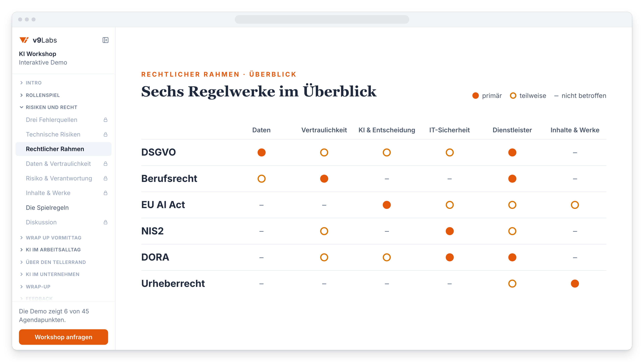Click the Workshop anfragen button
644x362 pixels.
pyautogui.click(x=64, y=337)
